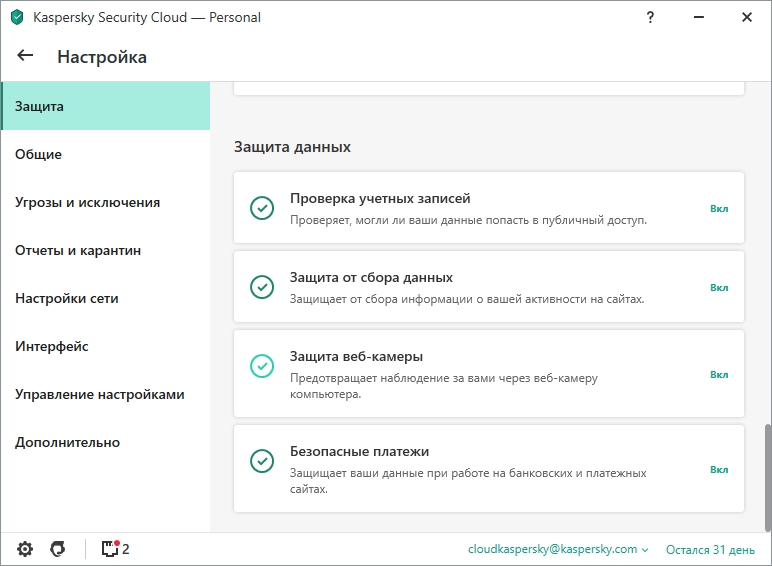Open Защита веб-камеры settings title

356,356
